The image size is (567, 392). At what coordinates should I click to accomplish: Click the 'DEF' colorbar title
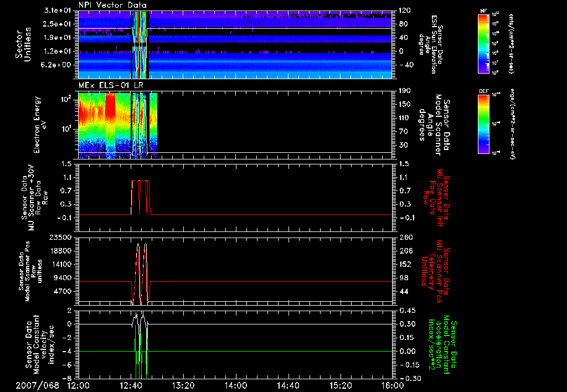click(484, 91)
